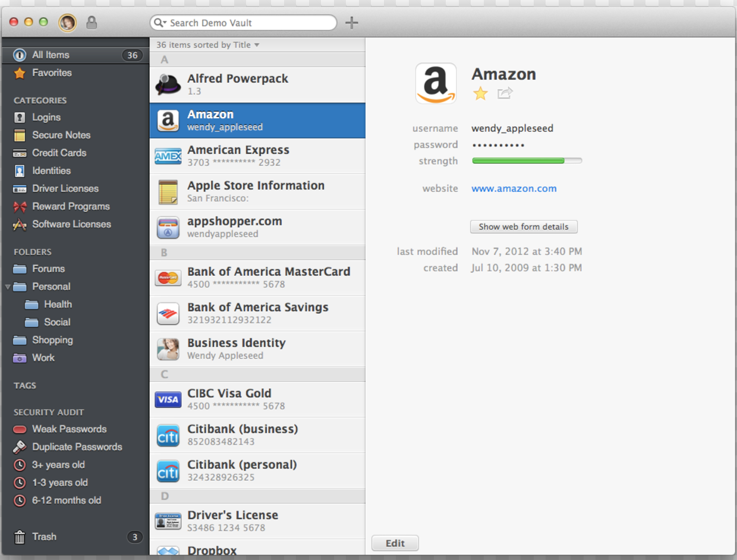This screenshot has height=560, width=737.
Task: Click the Trash can icon
Action: pyautogui.click(x=20, y=537)
